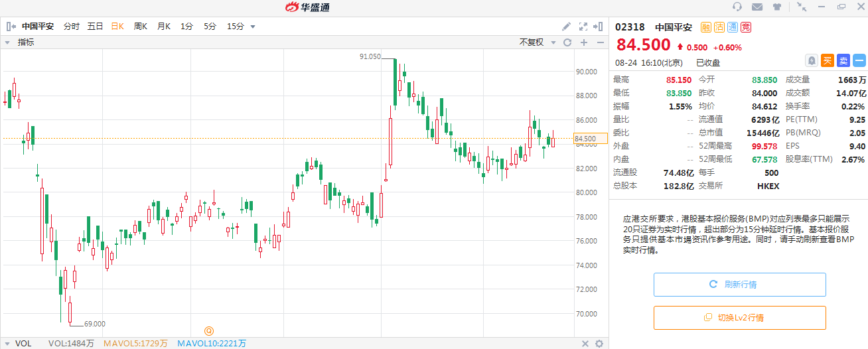Click the blue 卖 sell button

843,60
